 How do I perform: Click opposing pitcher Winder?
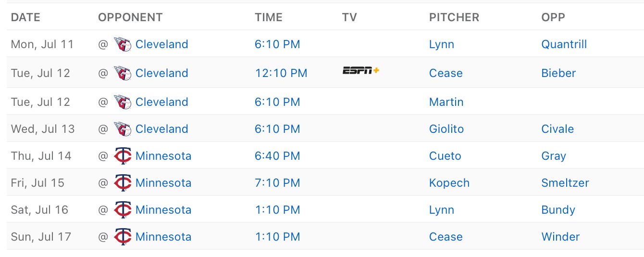560,237
